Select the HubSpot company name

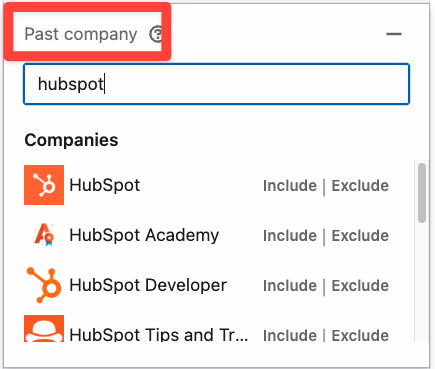click(x=105, y=185)
